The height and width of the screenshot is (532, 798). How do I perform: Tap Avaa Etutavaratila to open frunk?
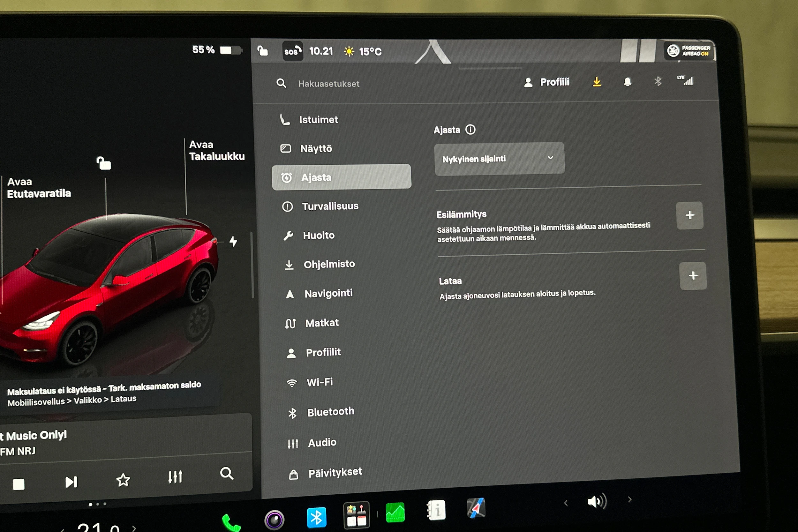click(39, 188)
